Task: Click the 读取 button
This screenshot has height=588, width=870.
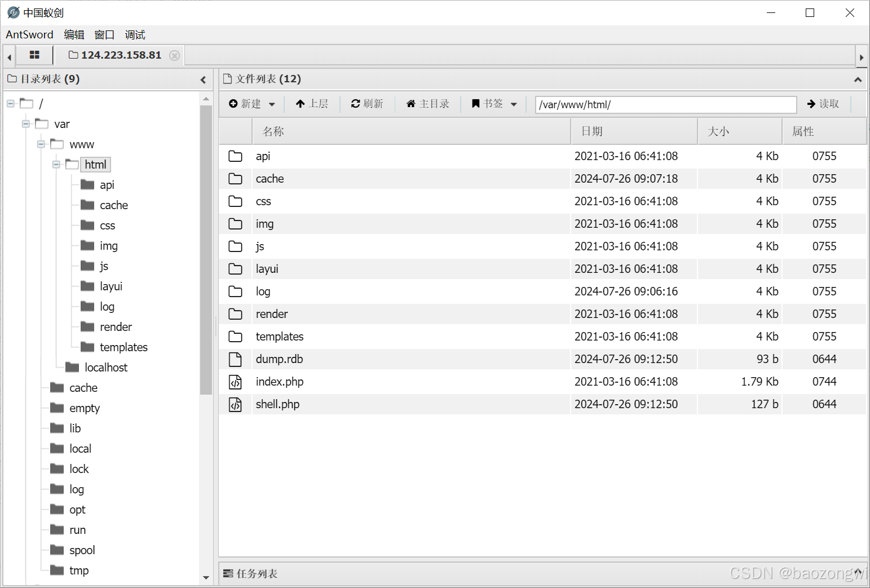Action: tap(823, 104)
